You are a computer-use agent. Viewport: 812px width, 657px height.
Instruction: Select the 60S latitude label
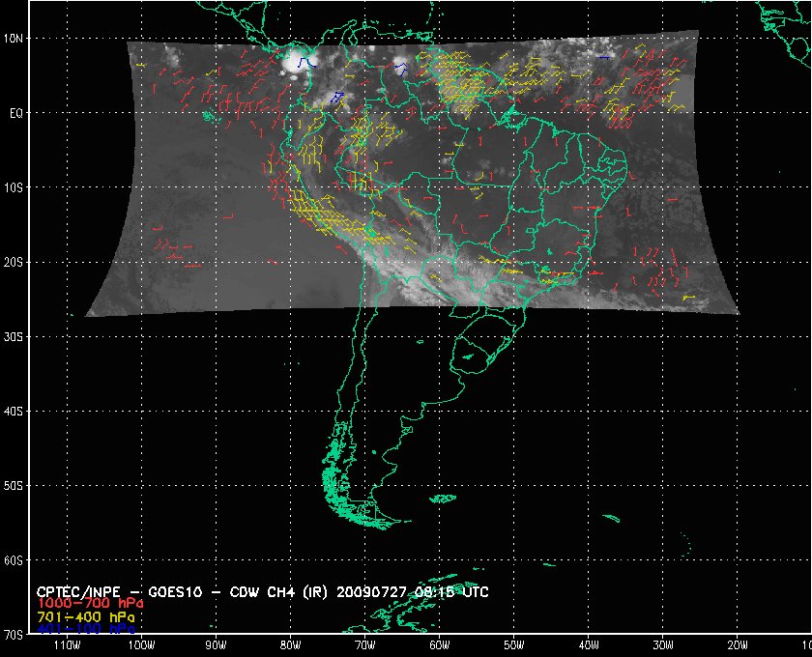pyautogui.click(x=14, y=560)
